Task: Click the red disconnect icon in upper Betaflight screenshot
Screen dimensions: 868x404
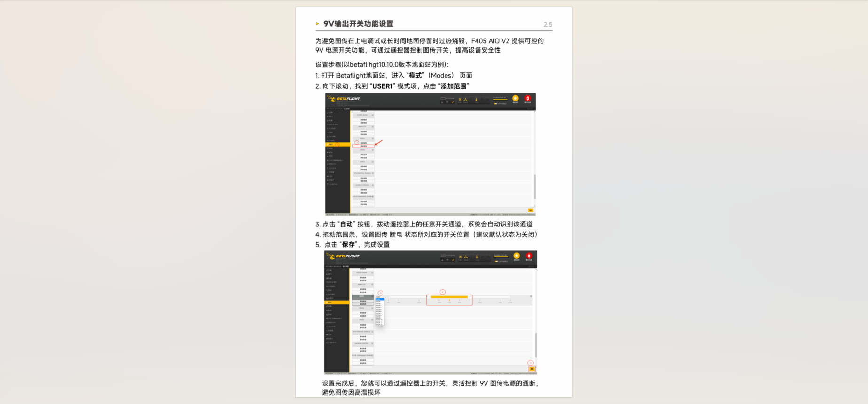Action: pos(527,98)
